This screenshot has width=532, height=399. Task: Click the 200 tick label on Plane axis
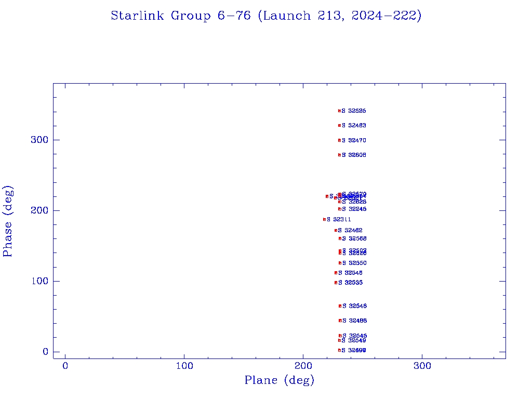[303, 366]
